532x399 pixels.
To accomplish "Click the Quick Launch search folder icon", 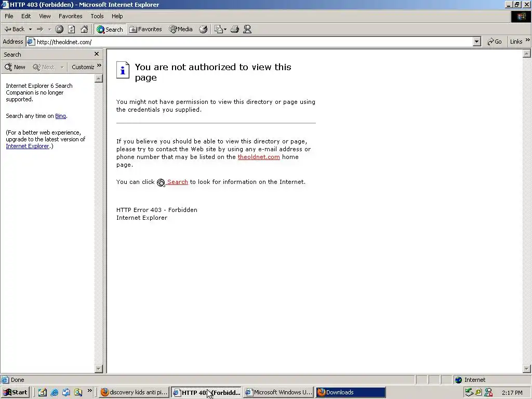I will point(78,393).
